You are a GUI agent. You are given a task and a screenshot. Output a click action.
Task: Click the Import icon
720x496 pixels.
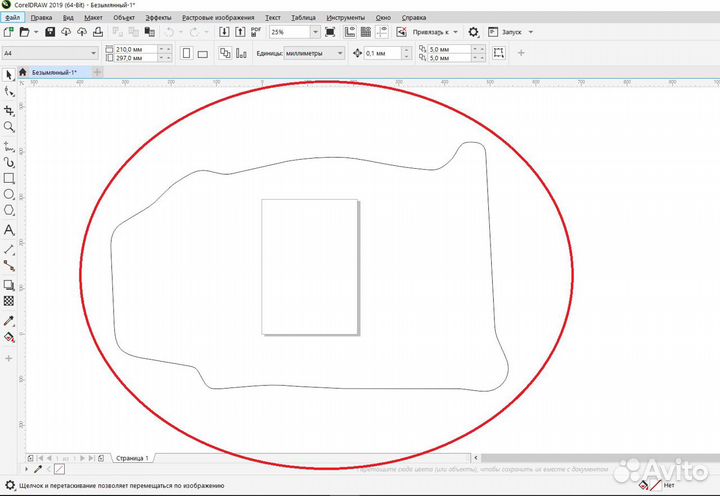[x=224, y=32]
